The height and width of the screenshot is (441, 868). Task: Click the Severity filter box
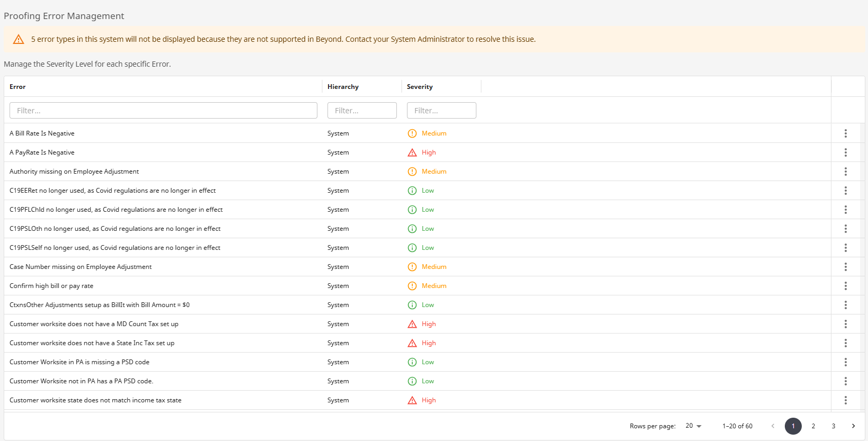point(441,111)
